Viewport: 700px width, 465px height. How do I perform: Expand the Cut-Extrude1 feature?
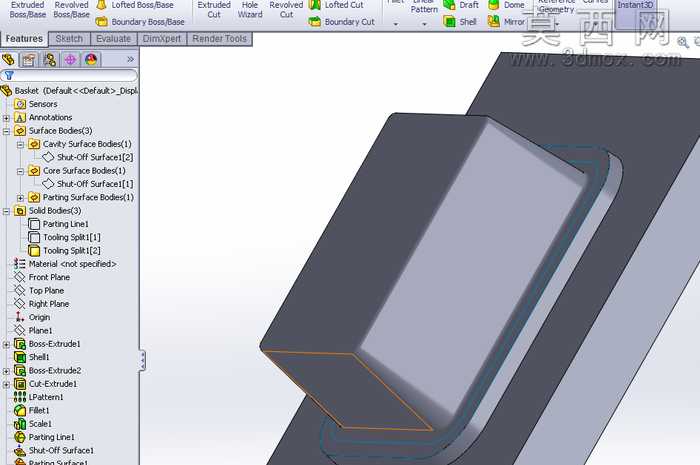click(6, 384)
